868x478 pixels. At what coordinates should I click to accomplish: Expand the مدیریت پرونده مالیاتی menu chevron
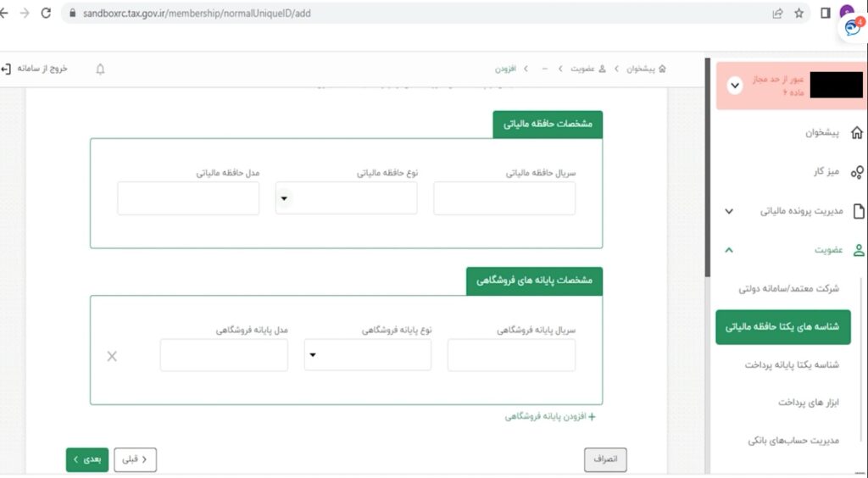(729, 211)
